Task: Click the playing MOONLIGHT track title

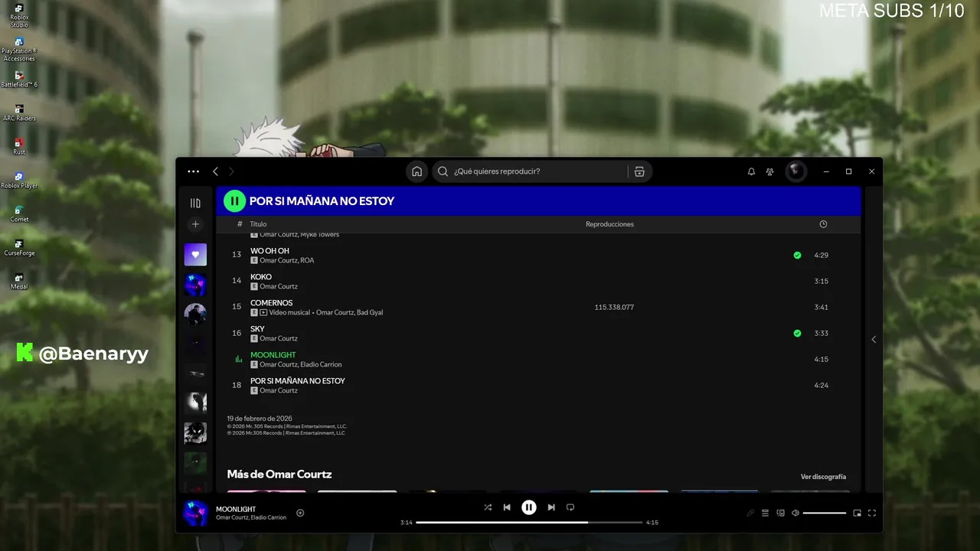Action: pos(273,355)
